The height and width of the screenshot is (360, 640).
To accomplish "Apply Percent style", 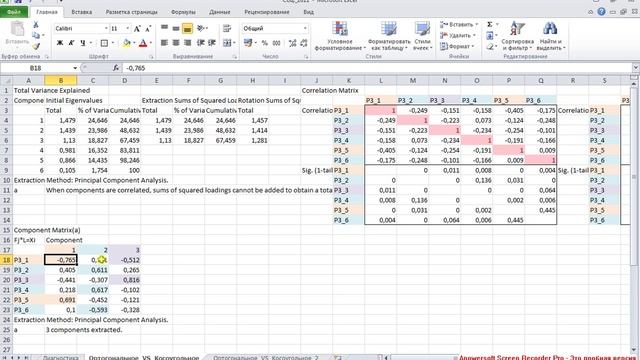I will 264,42.
